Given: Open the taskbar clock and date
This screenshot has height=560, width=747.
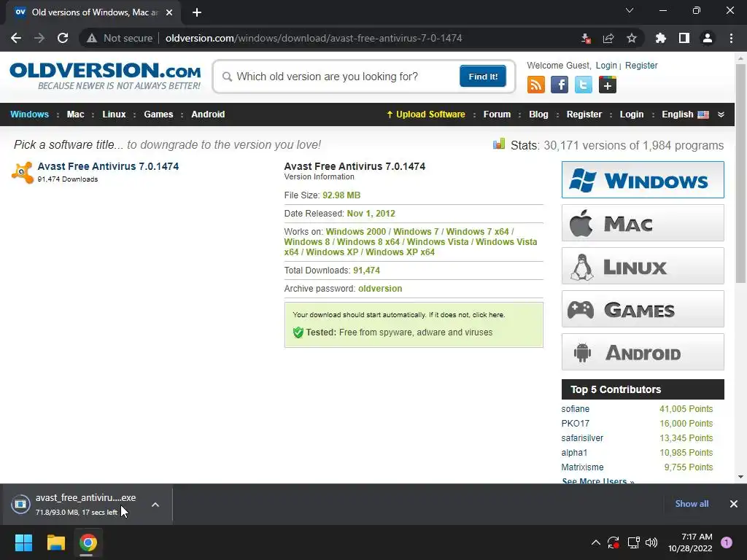Looking at the screenshot, I should (690, 542).
